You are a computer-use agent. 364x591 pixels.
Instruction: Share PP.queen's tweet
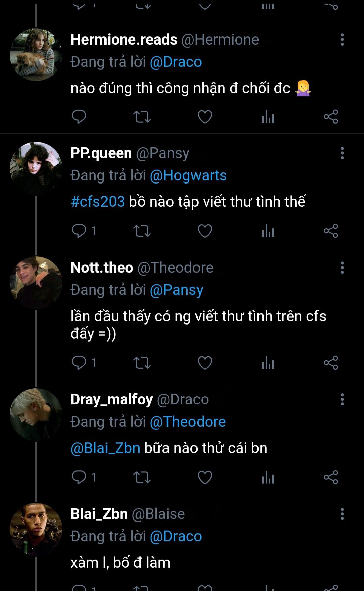(331, 231)
